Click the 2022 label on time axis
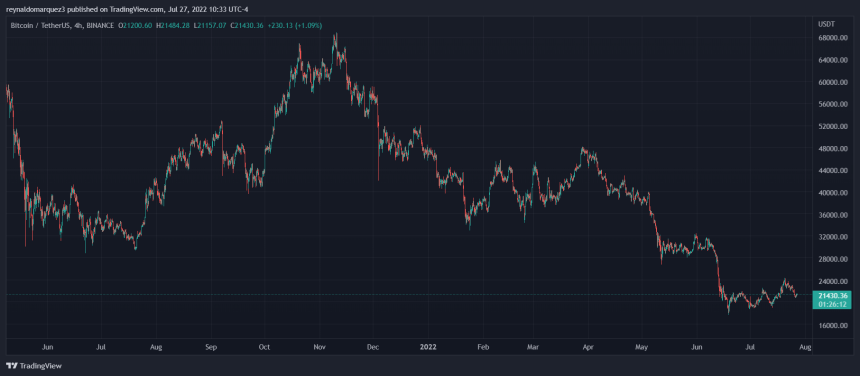The image size is (860, 376). [428, 347]
